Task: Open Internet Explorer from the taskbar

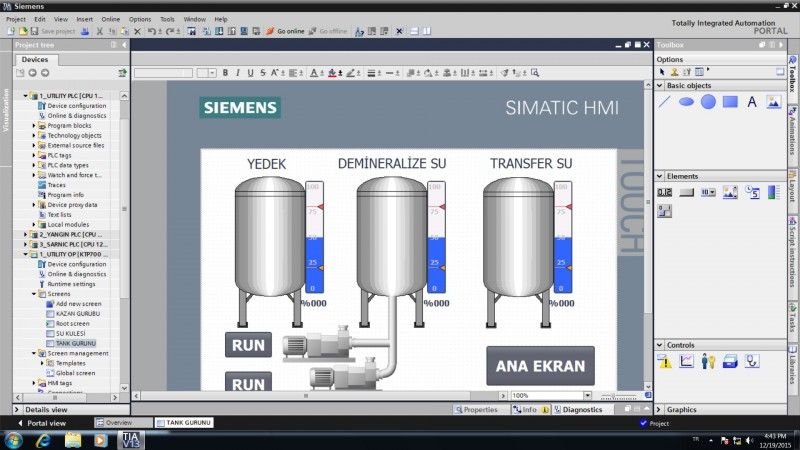Action: point(43,440)
